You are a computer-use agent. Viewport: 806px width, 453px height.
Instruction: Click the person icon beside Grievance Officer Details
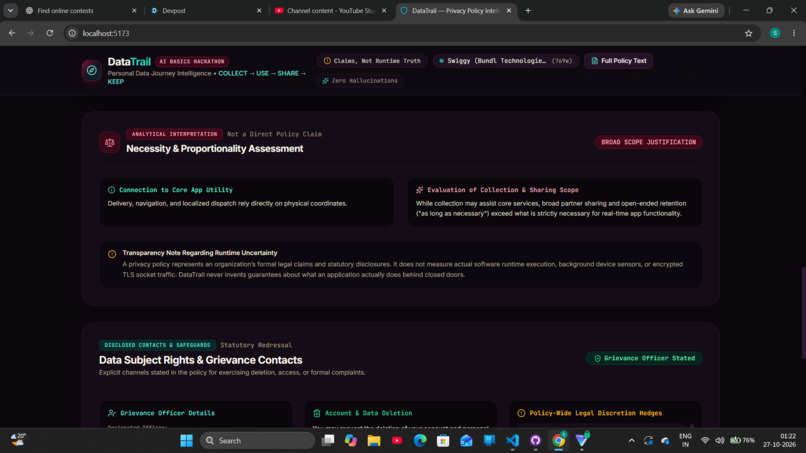[x=112, y=413]
